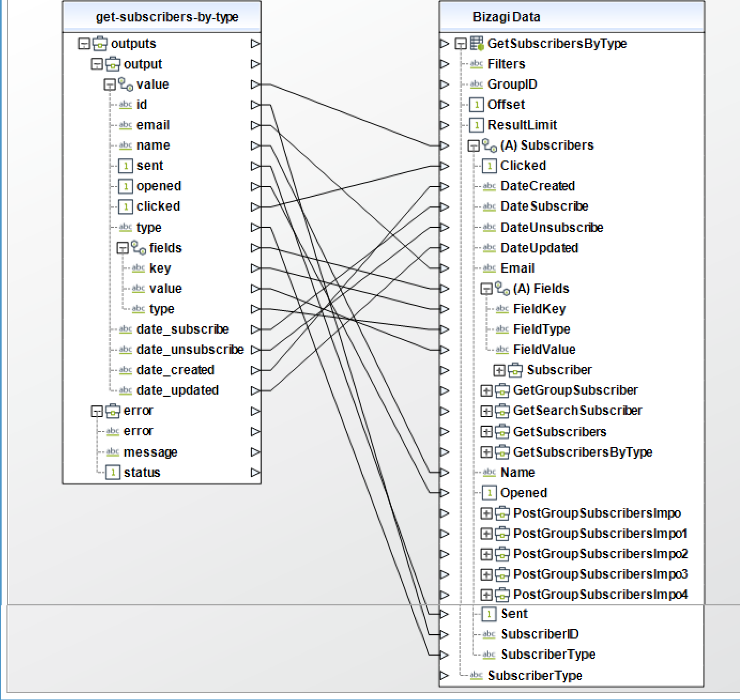
Task: Expand the PostGroupSubscribersImpo2 node
Action: (x=486, y=554)
